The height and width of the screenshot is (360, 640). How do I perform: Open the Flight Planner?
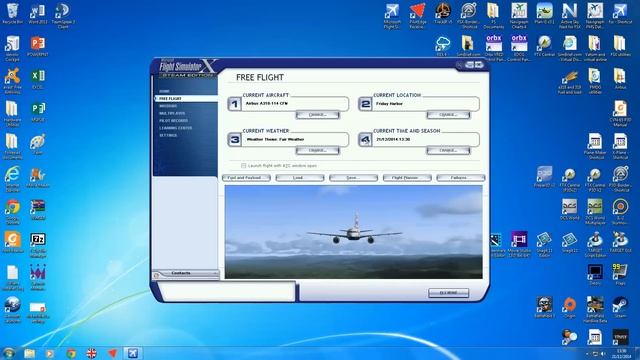407,178
